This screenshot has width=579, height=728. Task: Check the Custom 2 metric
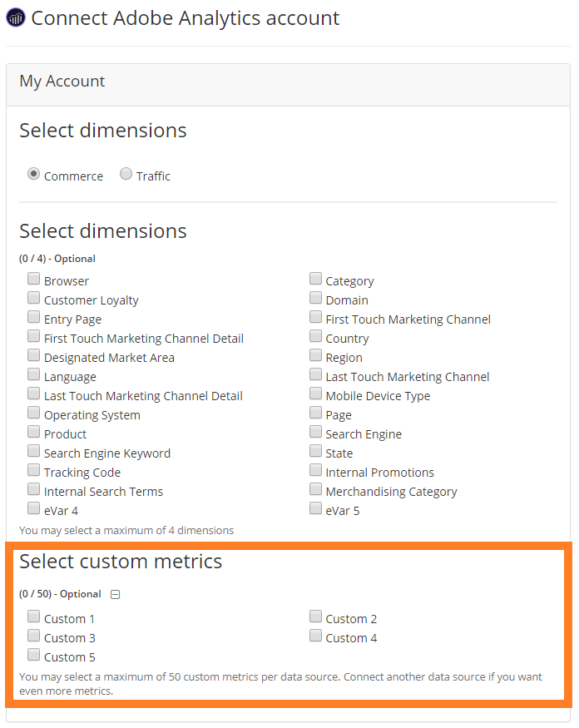pyautogui.click(x=315, y=617)
